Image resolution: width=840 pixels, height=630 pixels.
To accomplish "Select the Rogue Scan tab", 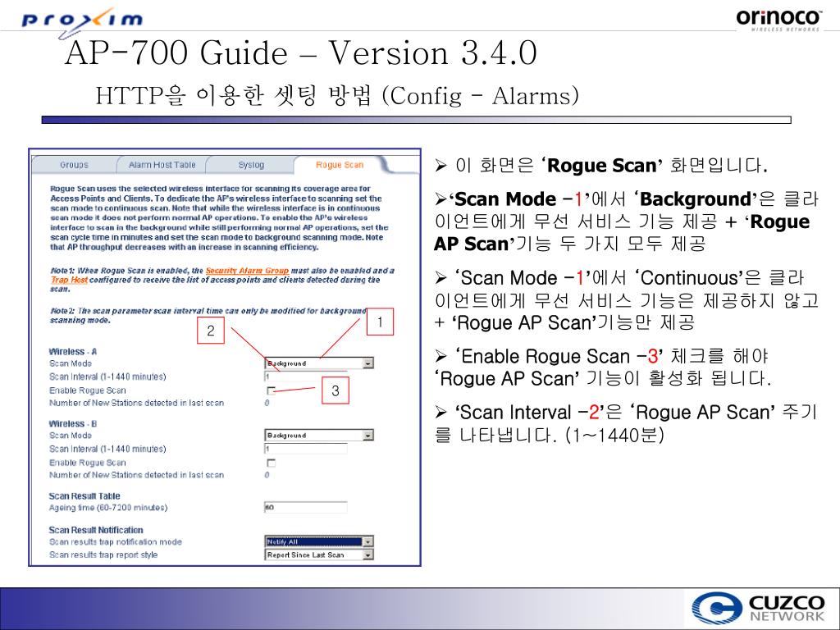I will point(340,165).
